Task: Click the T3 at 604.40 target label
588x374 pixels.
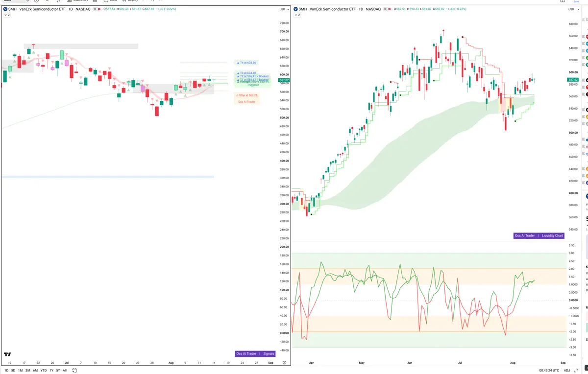Action: point(246,73)
